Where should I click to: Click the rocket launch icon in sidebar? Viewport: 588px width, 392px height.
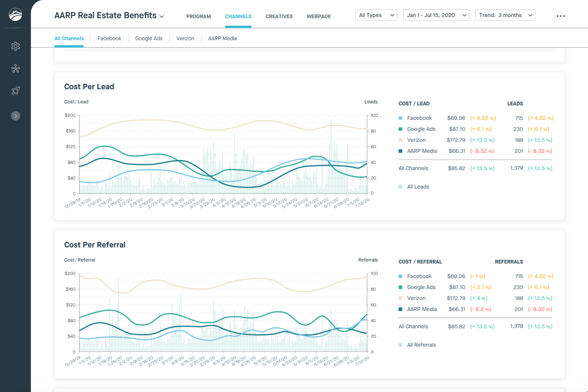[15, 91]
